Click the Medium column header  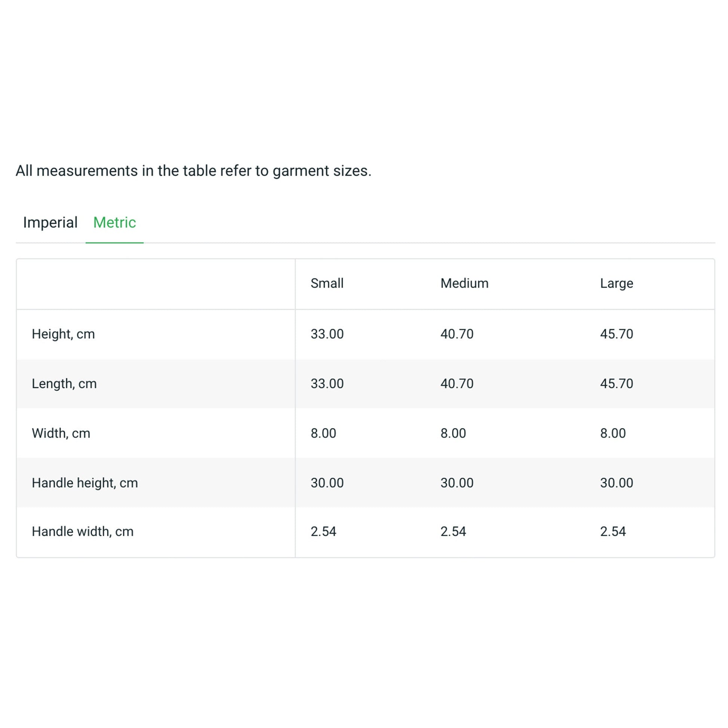click(464, 283)
